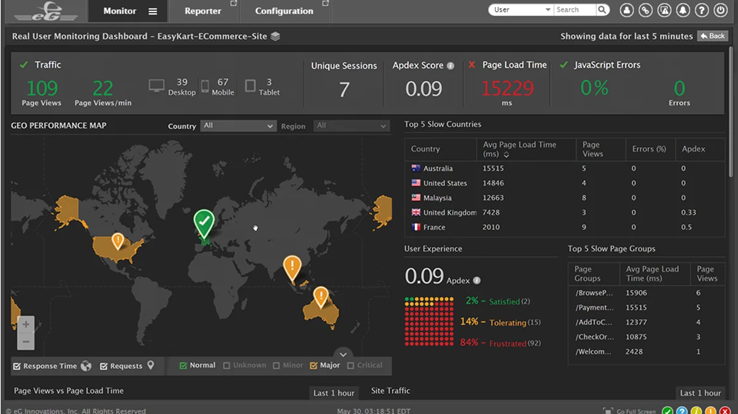
Task: Click the power logout icon
Action: click(x=722, y=10)
